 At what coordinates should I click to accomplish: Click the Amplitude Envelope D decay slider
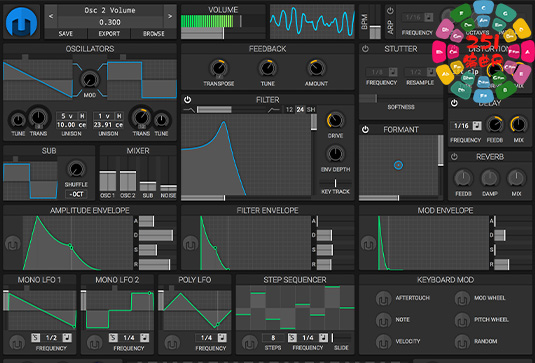click(x=157, y=235)
